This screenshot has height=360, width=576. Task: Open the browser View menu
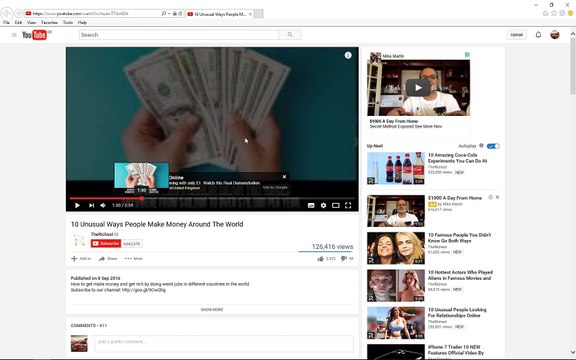(x=32, y=22)
